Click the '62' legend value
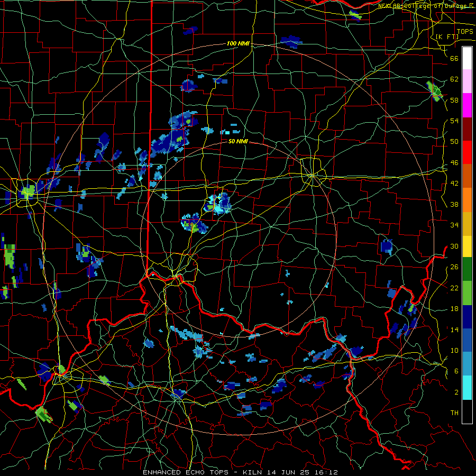 454,79
